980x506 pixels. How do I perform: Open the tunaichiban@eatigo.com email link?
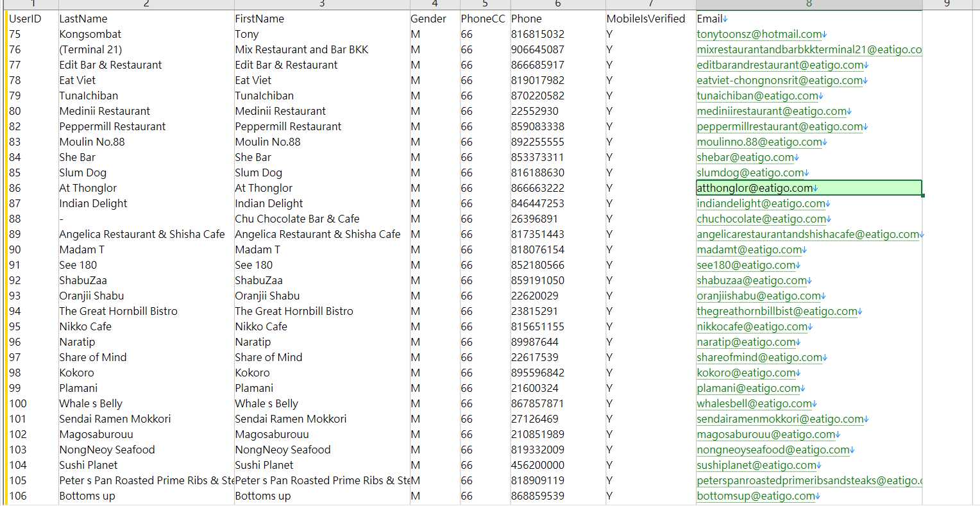point(757,96)
